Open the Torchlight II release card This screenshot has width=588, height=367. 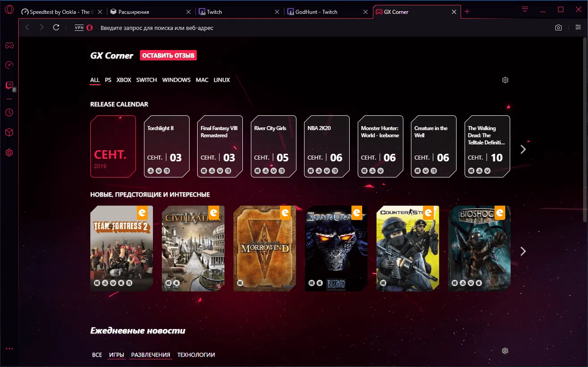pyautogui.click(x=166, y=147)
